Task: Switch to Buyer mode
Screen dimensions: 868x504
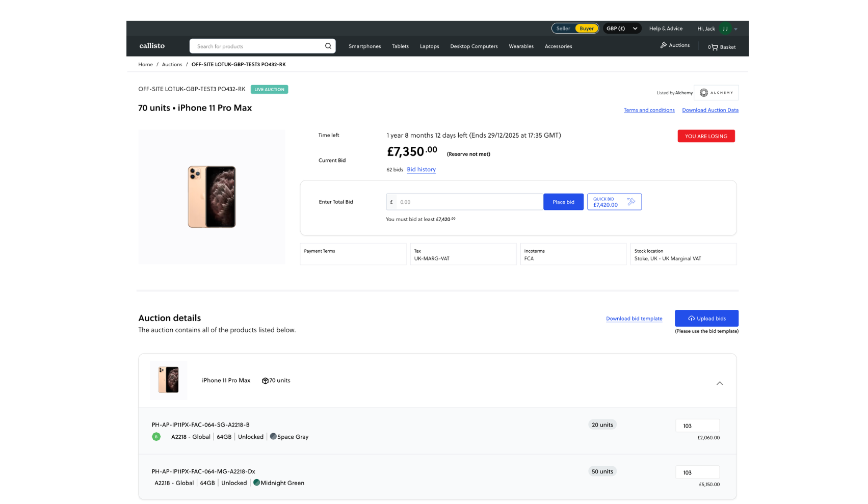Action: click(x=586, y=29)
